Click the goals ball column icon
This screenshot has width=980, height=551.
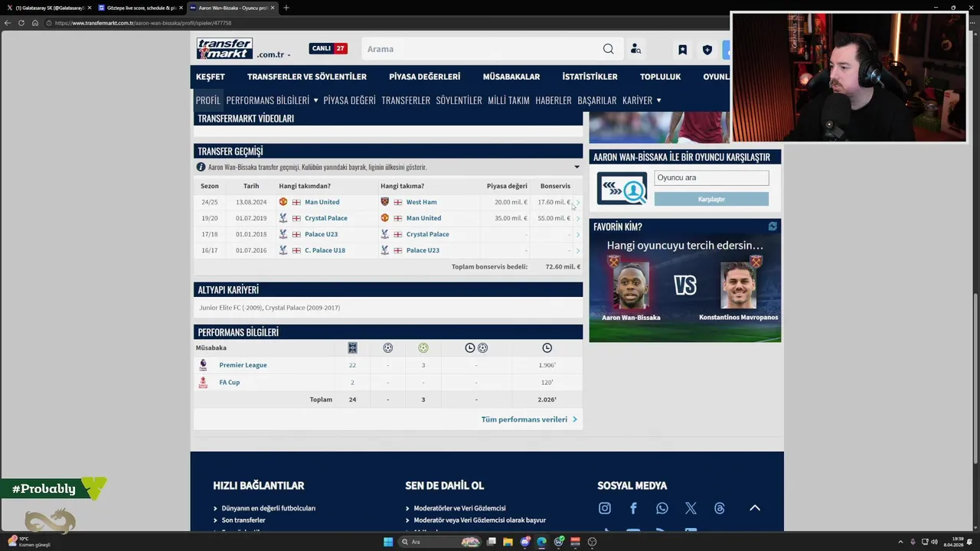(387, 347)
